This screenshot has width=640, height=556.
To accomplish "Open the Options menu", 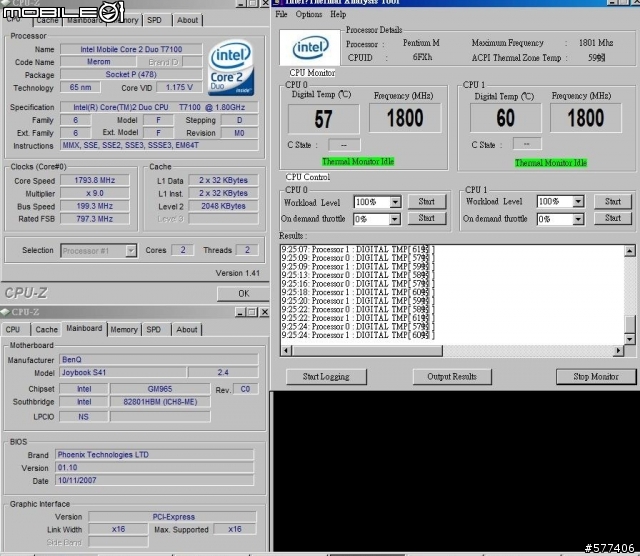I will (x=309, y=14).
